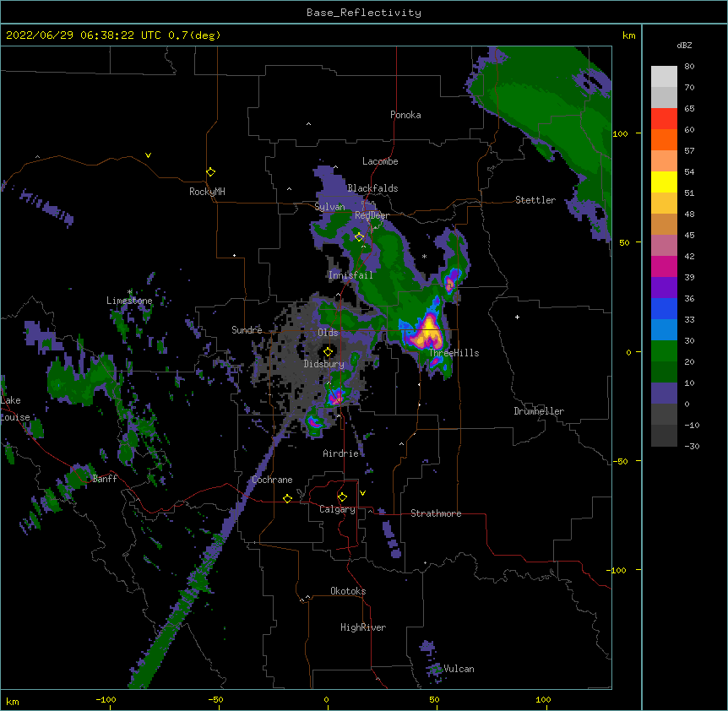Click the -100 tick on the bottom axis
Viewport: 728px width, 711px height.
click(x=106, y=699)
